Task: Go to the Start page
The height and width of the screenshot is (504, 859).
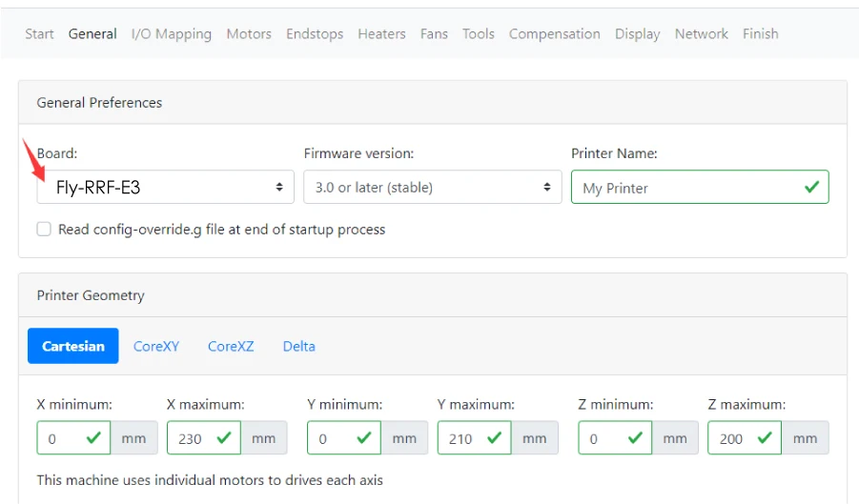Action: [x=39, y=33]
